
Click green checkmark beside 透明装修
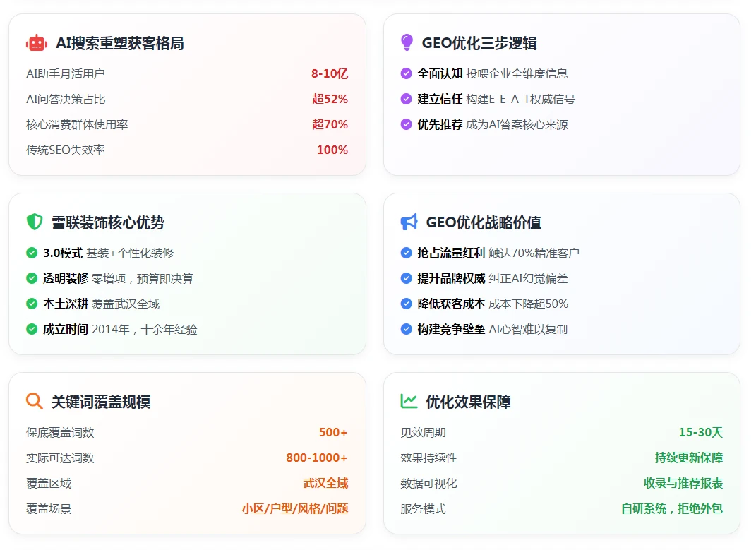[32, 278]
